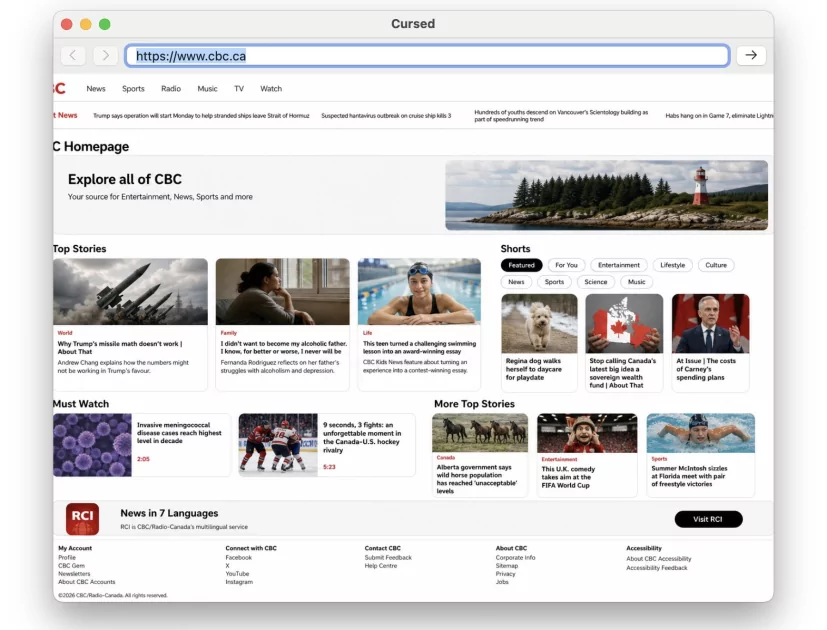This screenshot has height=630, width=827.
Task: Open the lighthouse banner image
Action: tap(607, 195)
